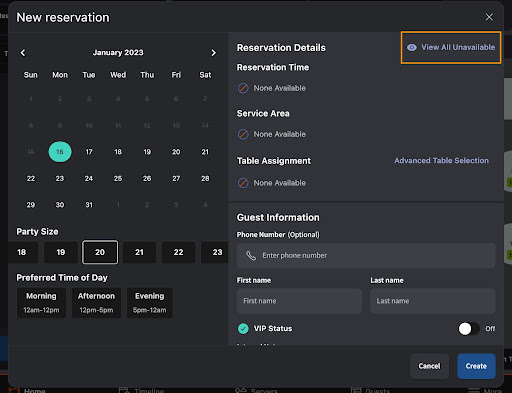Go to previous month in calendar
512x393 pixels.
pos(23,53)
